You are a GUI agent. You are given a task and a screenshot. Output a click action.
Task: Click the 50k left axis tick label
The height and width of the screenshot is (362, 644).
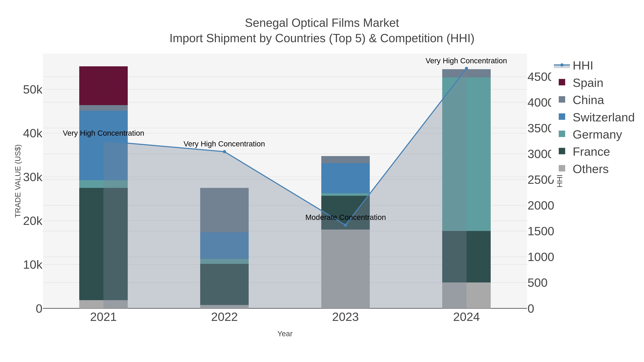tap(33, 89)
